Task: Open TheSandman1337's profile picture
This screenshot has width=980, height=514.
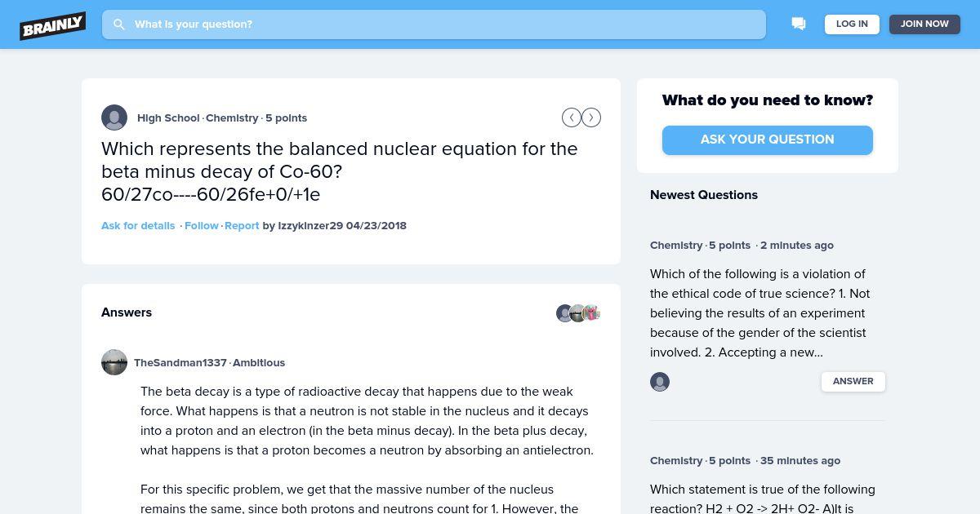Action: coord(114,362)
